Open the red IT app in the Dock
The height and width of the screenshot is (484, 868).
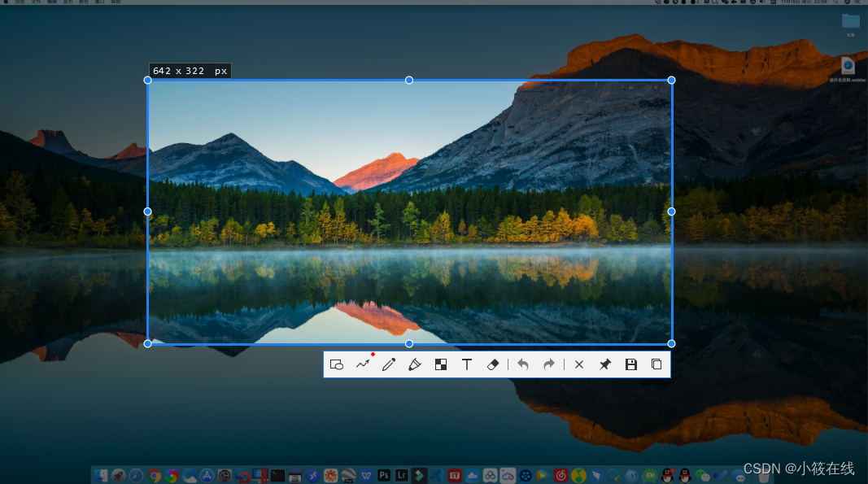[455, 475]
